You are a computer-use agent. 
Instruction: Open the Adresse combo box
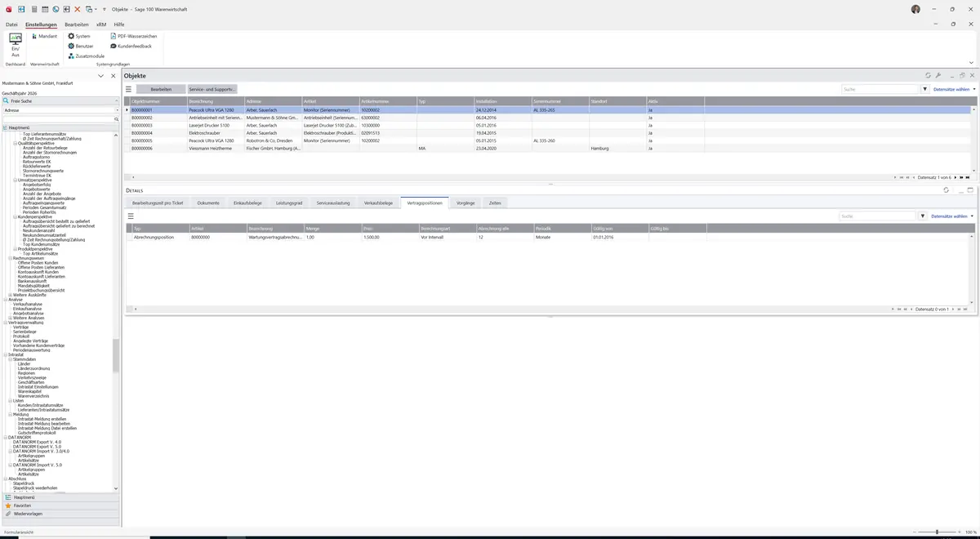click(60, 110)
